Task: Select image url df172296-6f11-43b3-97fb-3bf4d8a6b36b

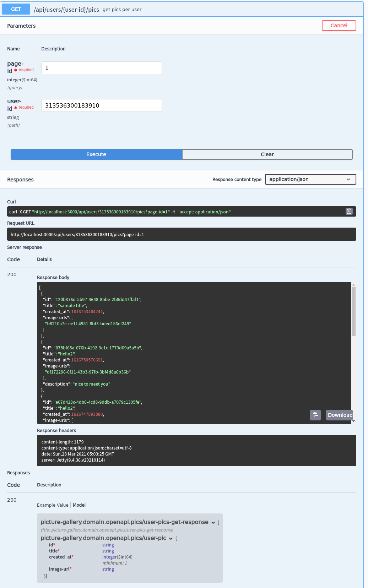Action: click(x=88, y=372)
